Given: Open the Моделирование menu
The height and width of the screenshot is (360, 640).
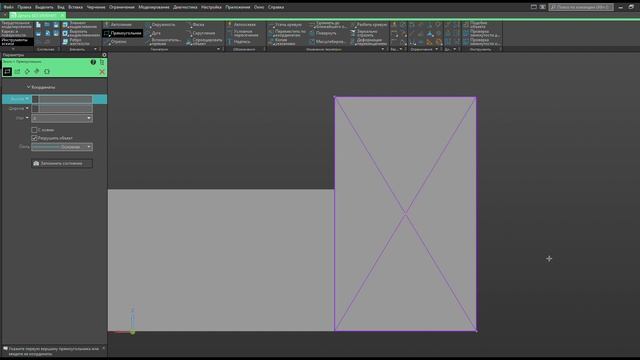Looking at the screenshot, I should click(x=154, y=7).
